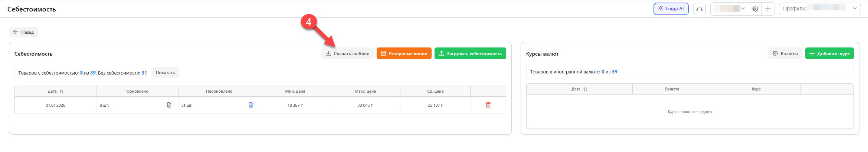Click Загрузить себестоимость upload button
868x152 pixels.
point(470,54)
